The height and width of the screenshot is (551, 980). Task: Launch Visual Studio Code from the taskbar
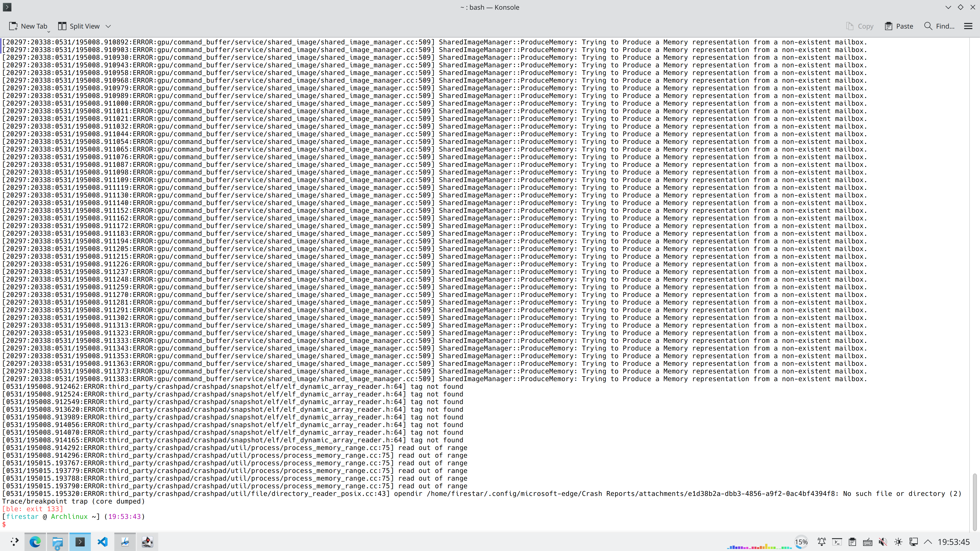(x=103, y=542)
